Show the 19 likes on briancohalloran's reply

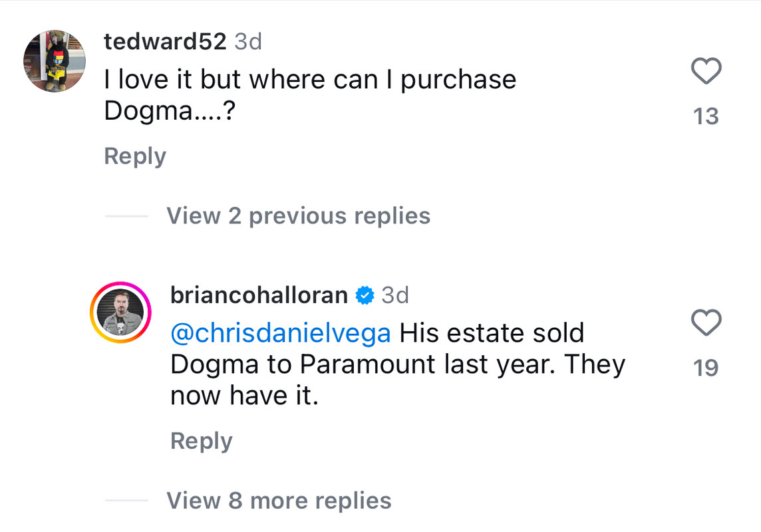[x=706, y=368]
